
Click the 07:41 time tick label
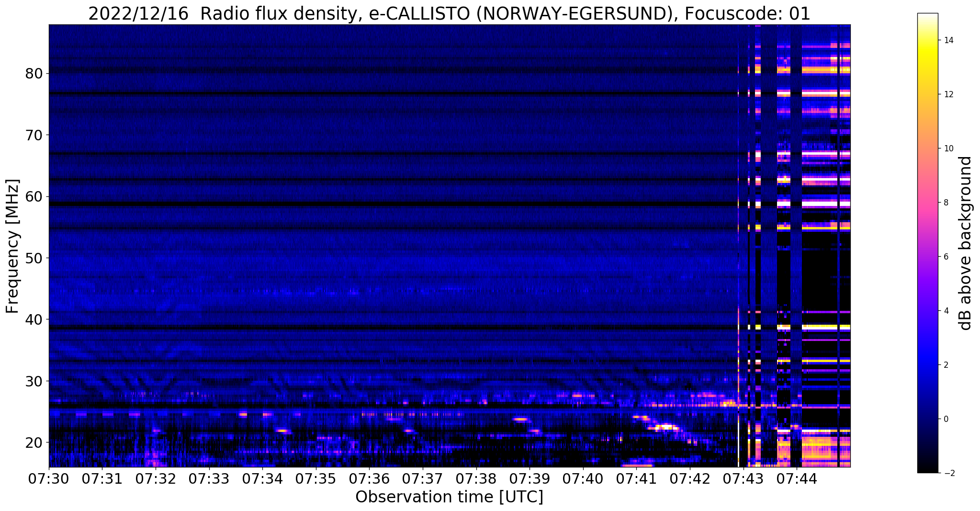[x=637, y=478]
